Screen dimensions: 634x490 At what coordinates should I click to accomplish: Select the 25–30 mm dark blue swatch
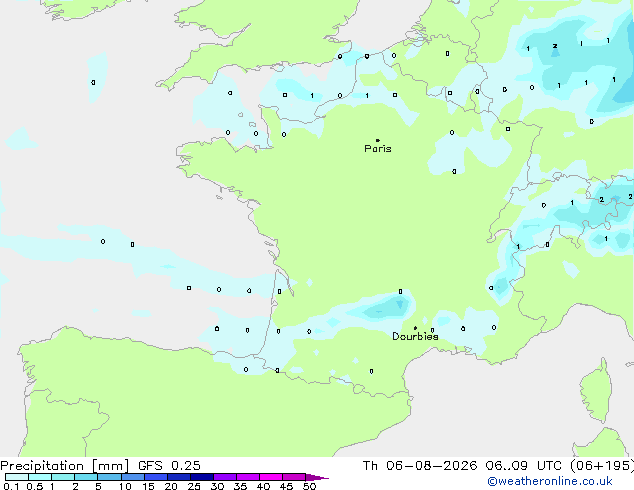pos(201,477)
